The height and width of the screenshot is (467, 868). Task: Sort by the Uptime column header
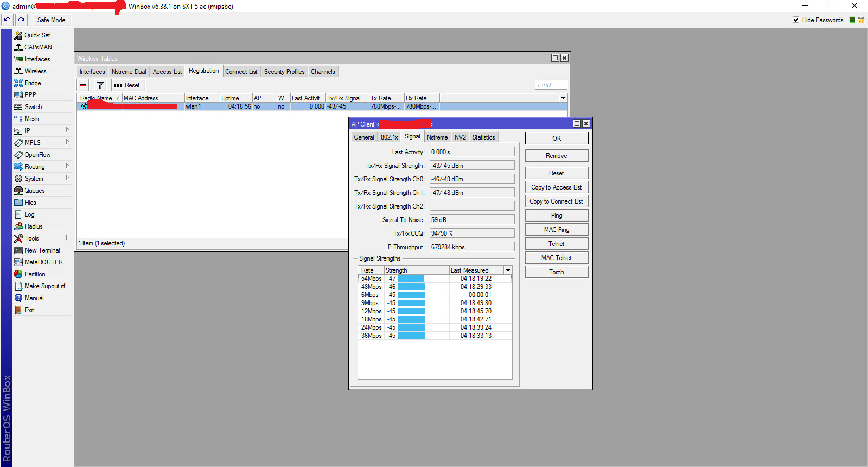[236, 98]
